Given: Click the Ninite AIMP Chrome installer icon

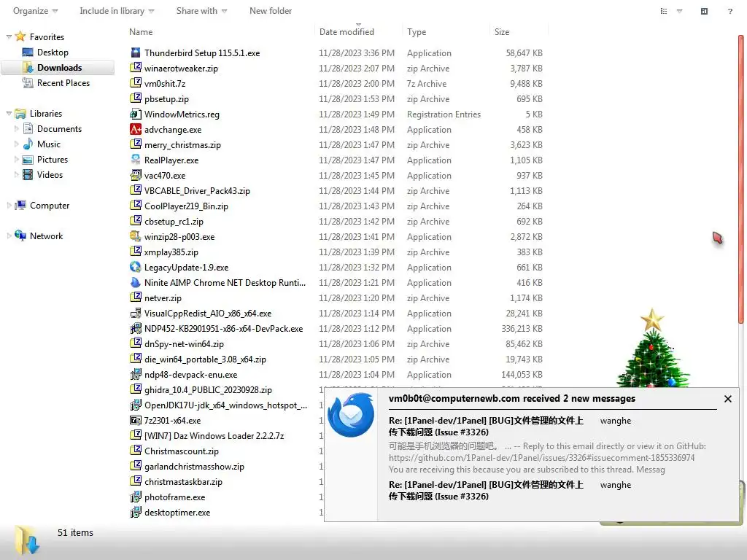Looking at the screenshot, I should tap(136, 282).
